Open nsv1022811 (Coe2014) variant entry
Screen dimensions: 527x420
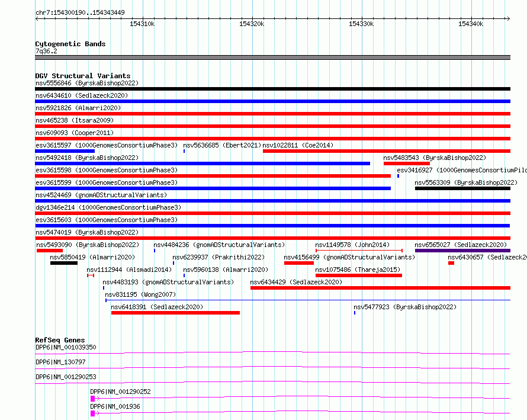pos(298,145)
